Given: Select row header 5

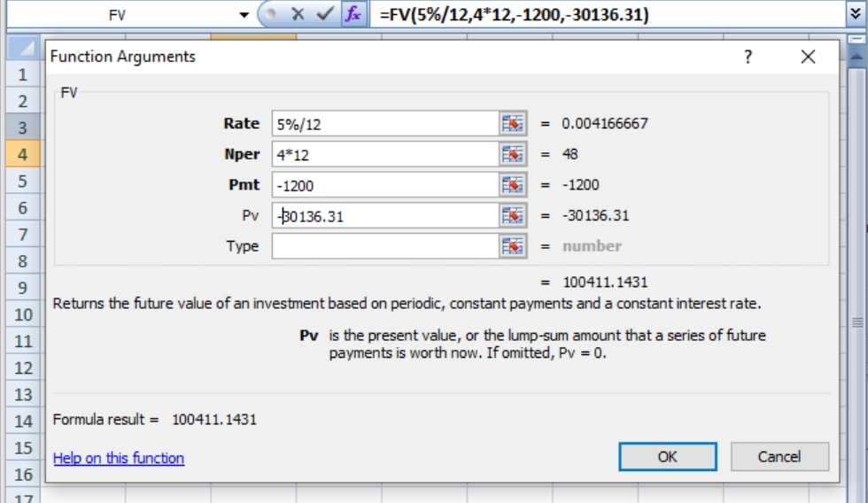Looking at the screenshot, I should 23,181.
